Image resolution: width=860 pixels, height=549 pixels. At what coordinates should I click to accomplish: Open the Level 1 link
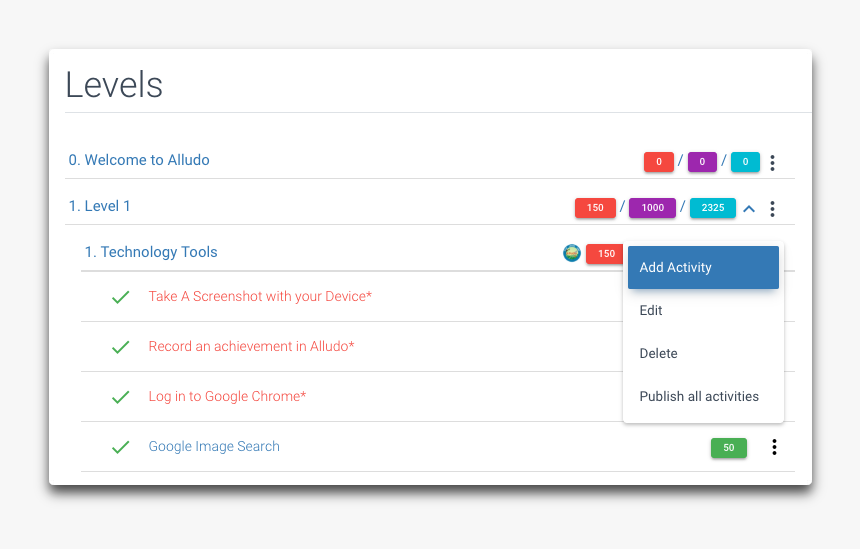click(x=99, y=206)
